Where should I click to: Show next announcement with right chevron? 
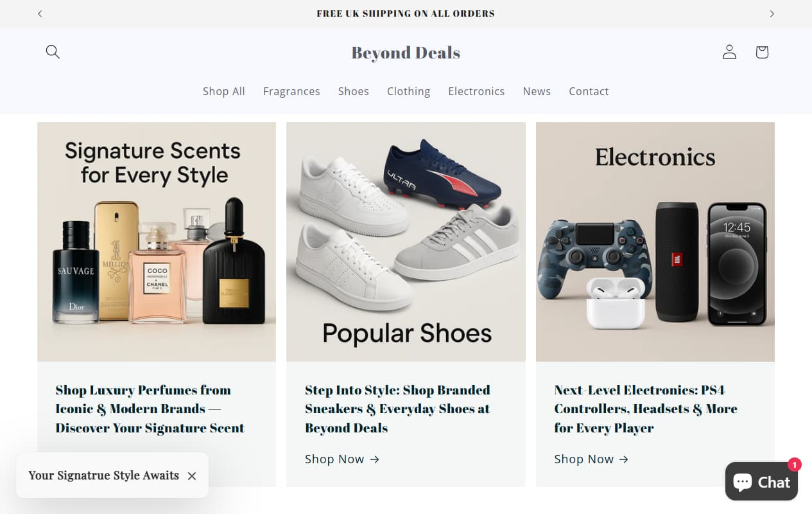pos(772,13)
